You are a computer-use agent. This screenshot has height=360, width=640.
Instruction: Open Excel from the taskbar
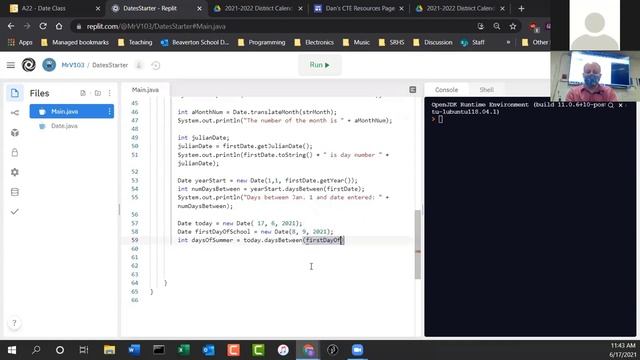(x=184, y=350)
